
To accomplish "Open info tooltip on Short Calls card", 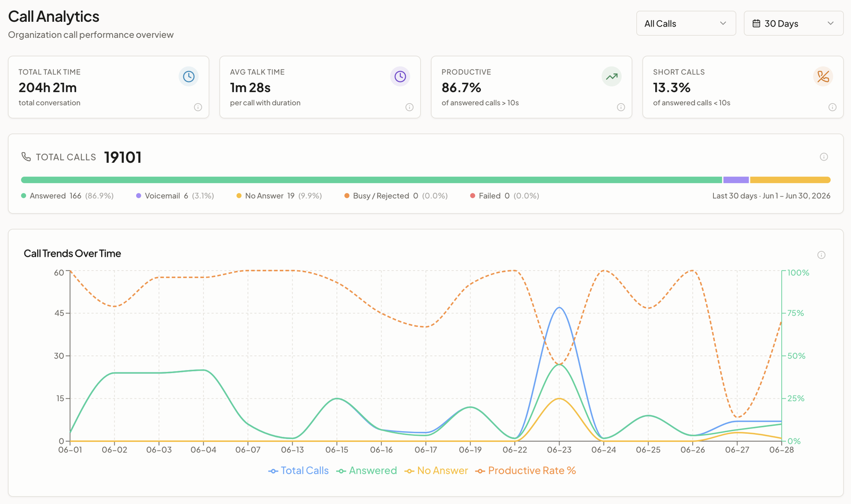I will pos(832,107).
